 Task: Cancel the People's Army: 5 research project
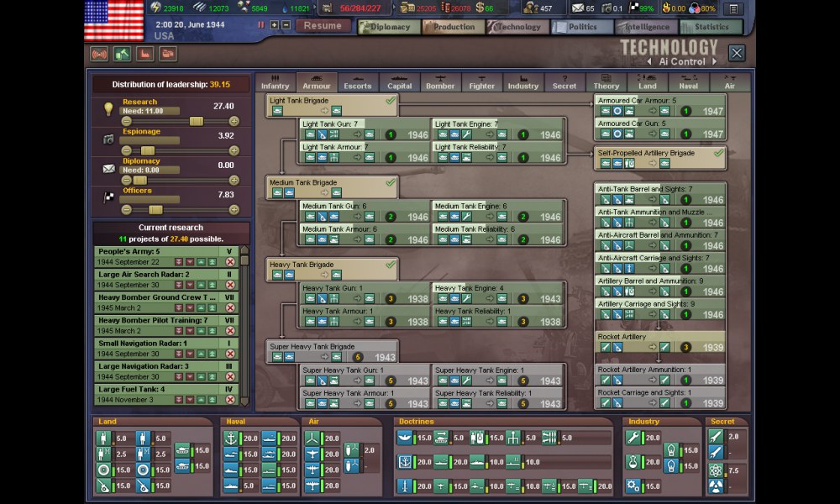(x=230, y=262)
